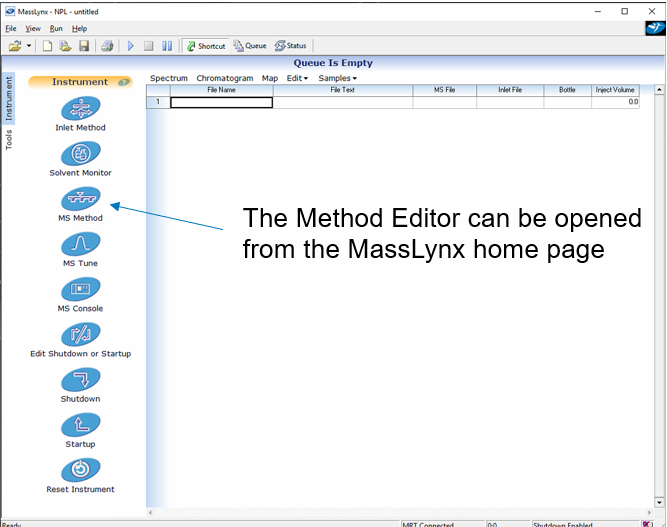
Task: Click the open sample list toolbar icon
Action: click(x=65, y=46)
